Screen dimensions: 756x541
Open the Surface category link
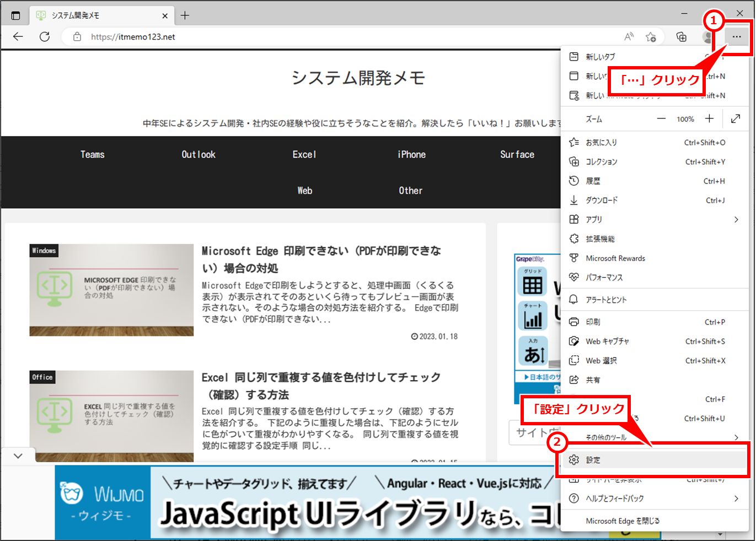tap(517, 155)
